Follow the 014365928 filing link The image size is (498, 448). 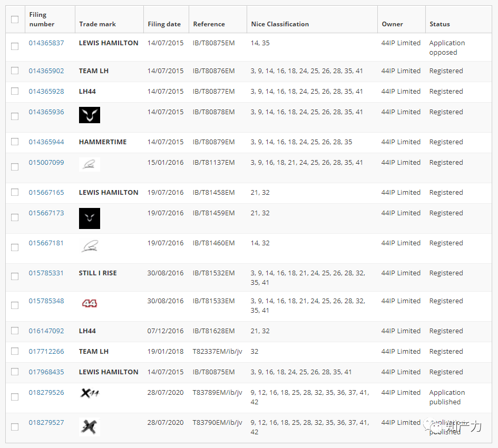pos(46,92)
